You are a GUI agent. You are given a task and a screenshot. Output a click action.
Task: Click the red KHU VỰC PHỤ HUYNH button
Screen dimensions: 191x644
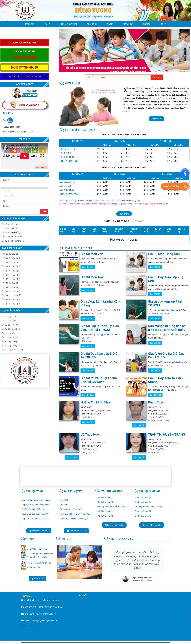click(25, 43)
